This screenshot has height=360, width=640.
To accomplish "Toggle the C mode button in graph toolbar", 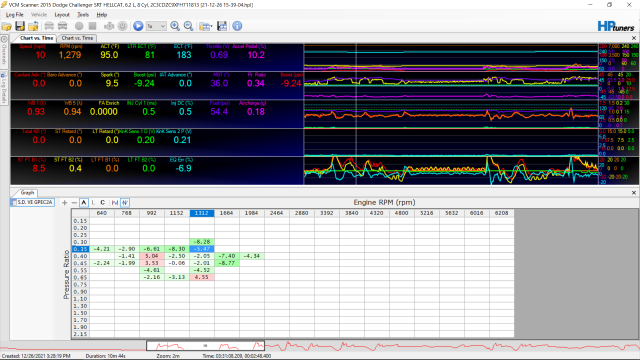I will 103,202.
